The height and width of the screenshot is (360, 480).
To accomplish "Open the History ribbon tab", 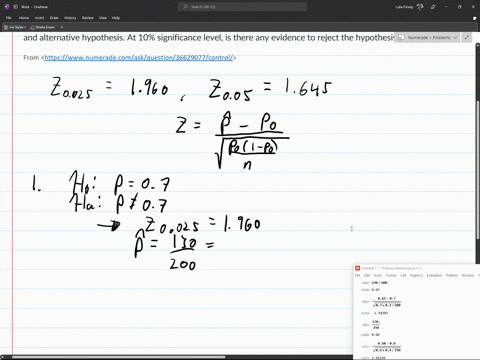I will tap(70, 18).
